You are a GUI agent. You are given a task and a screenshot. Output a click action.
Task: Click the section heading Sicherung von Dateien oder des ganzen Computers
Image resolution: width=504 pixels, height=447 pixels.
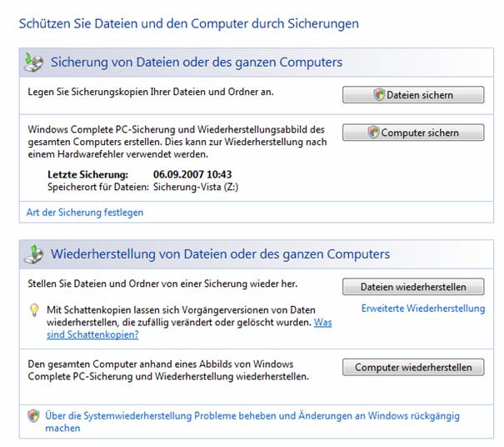pyautogui.click(x=197, y=62)
